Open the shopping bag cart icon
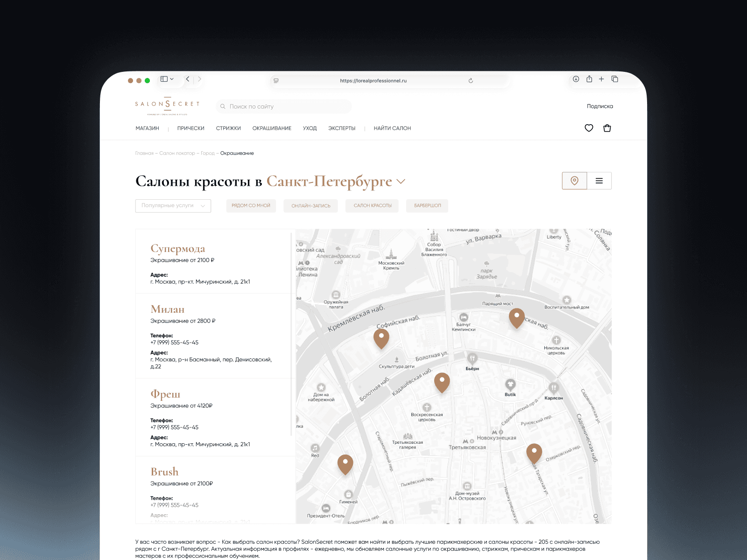Image resolution: width=747 pixels, height=560 pixels. pos(607,128)
